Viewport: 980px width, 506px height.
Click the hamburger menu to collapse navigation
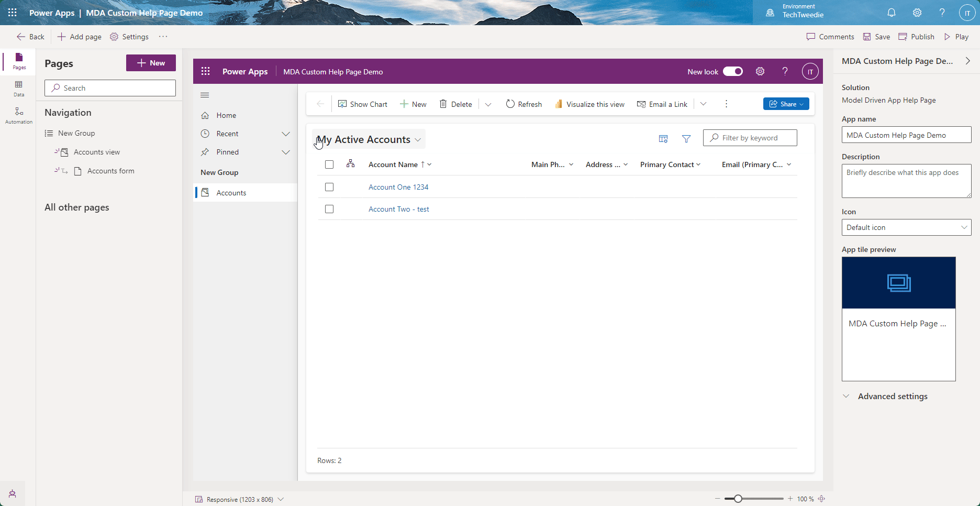[205, 95]
